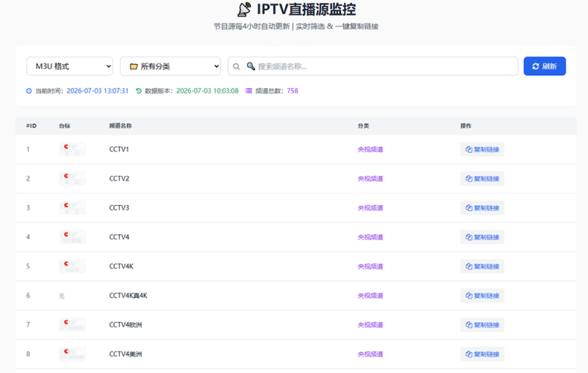The image size is (588, 373).
Task: Click the clock icon beside 当前时间
Action: pyautogui.click(x=29, y=90)
